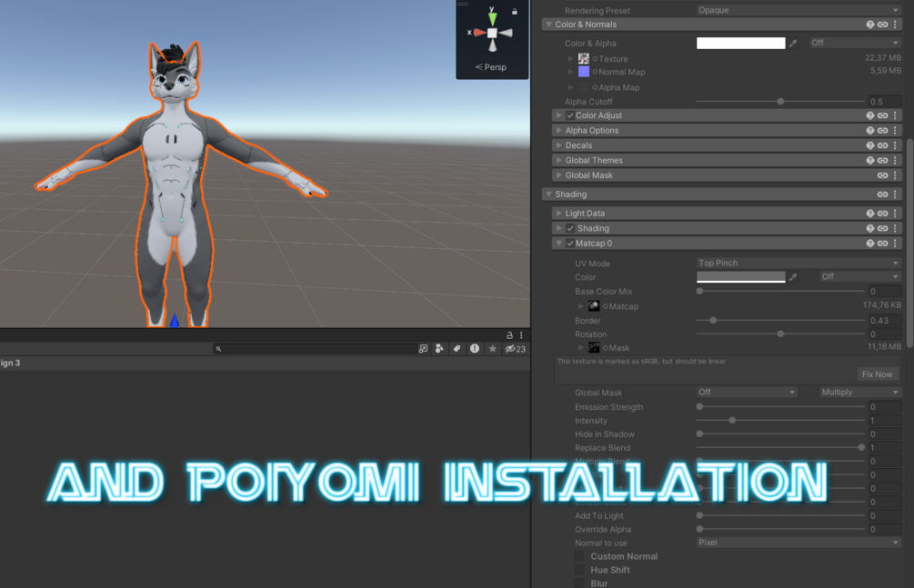Click the gray Matcap Color swatch
Image resolution: width=914 pixels, height=588 pixels.
(741, 277)
